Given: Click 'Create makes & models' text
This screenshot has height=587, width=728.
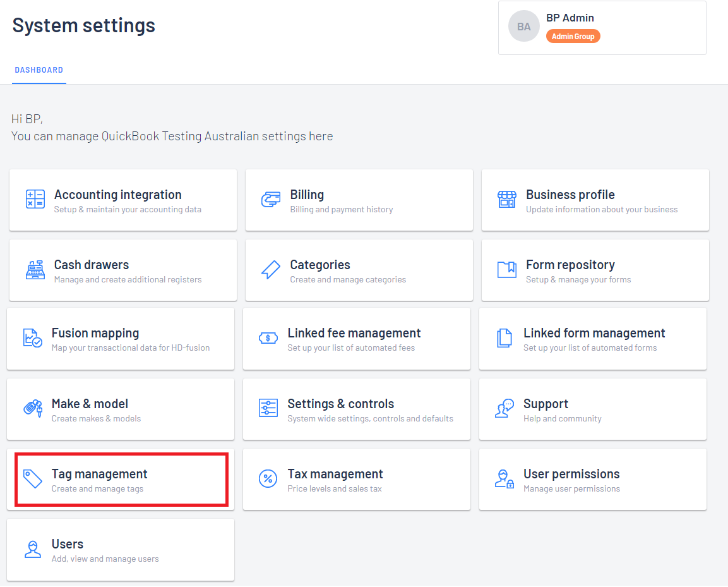Looking at the screenshot, I should tap(96, 419).
